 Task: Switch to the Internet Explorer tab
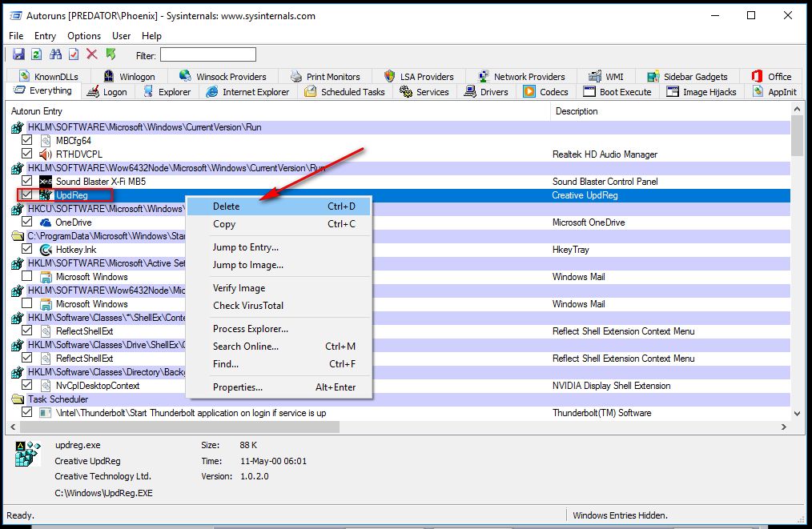(x=247, y=91)
